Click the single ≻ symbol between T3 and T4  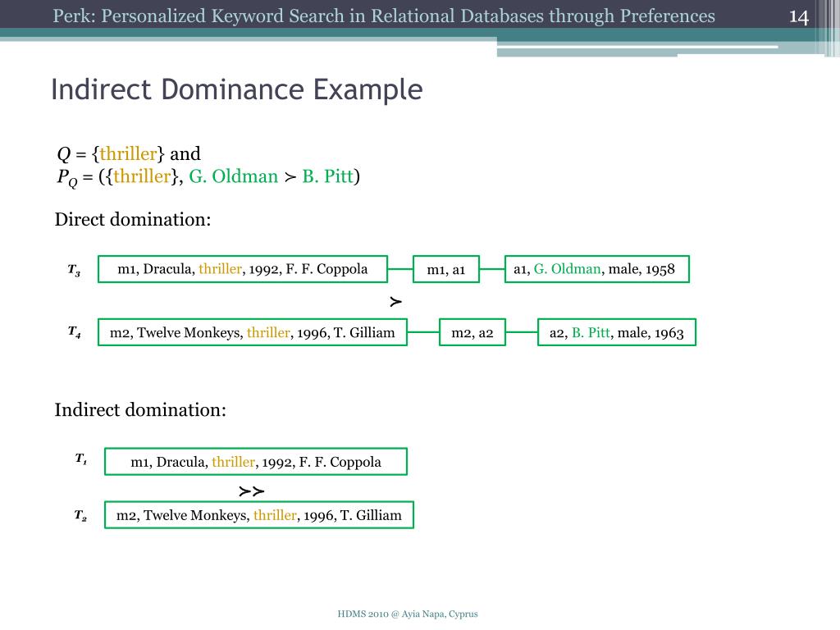tap(396, 302)
